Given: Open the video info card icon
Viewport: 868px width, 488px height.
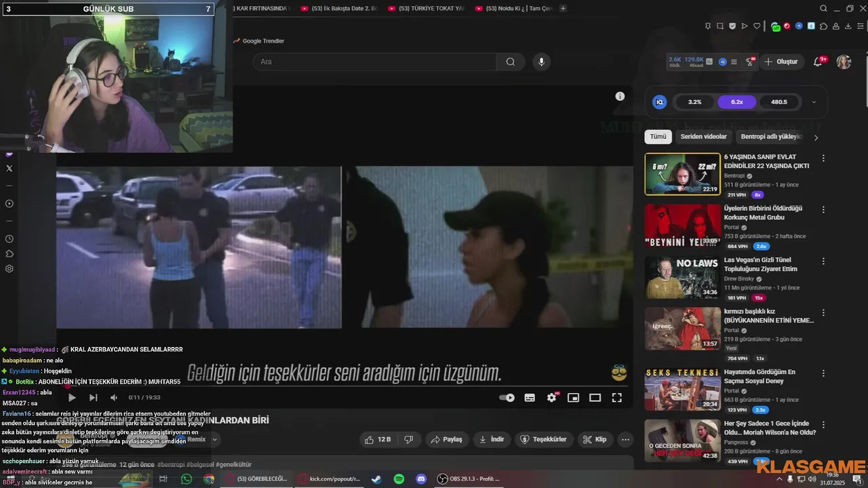Looking at the screenshot, I should click(620, 96).
